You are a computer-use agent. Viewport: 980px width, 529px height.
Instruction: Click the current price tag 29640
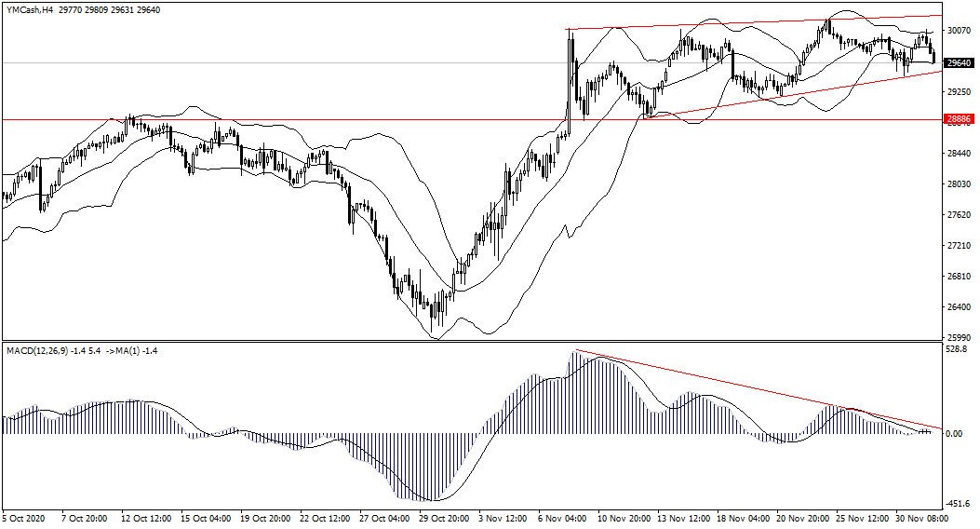point(958,63)
